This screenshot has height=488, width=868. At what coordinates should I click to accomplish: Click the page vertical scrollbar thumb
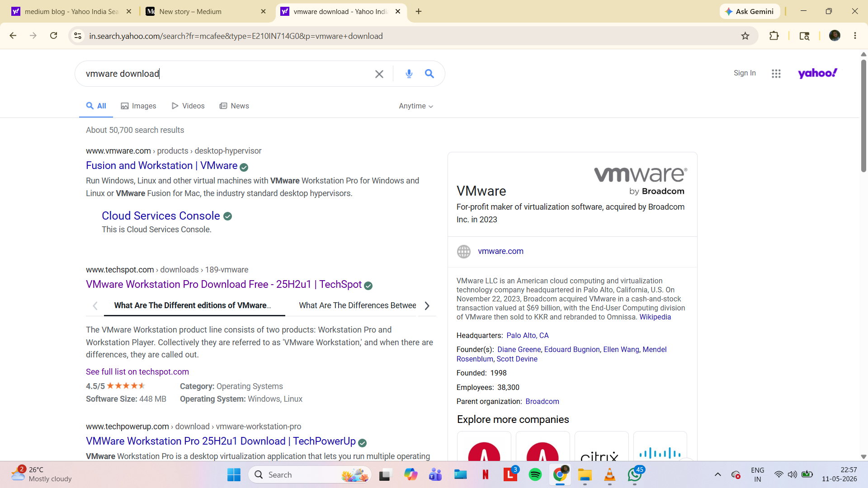(863, 115)
